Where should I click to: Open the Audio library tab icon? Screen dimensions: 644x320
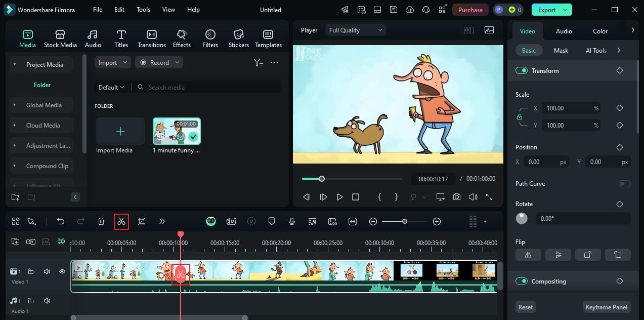click(93, 34)
